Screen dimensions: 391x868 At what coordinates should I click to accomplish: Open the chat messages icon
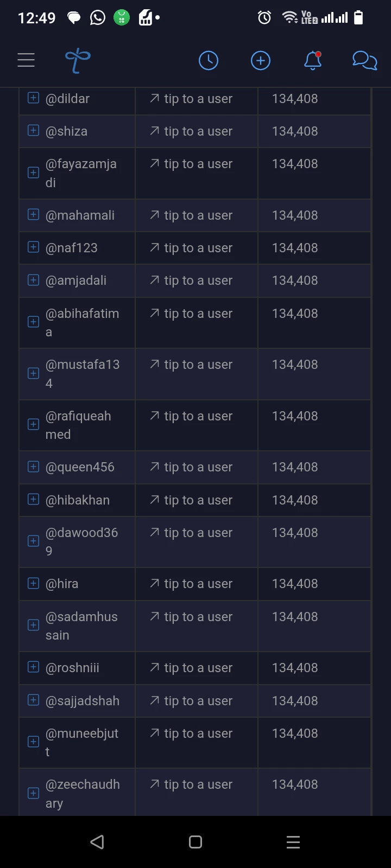pos(365,60)
